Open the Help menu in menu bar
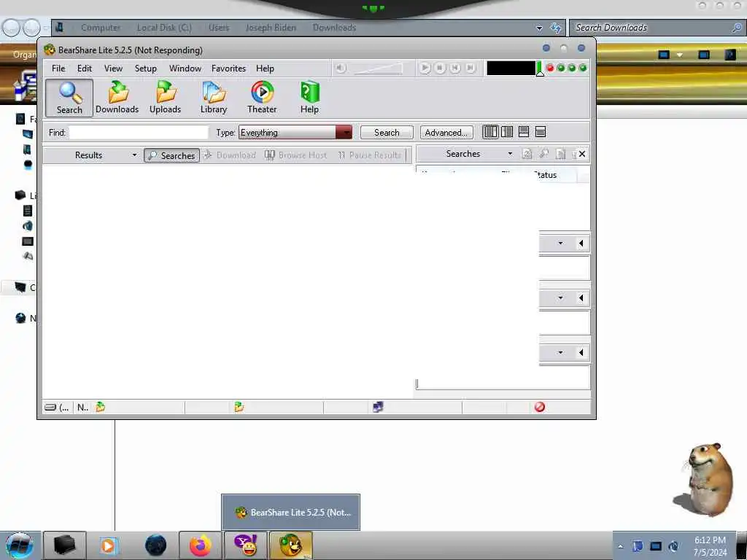The height and width of the screenshot is (560, 747). pos(265,69)
